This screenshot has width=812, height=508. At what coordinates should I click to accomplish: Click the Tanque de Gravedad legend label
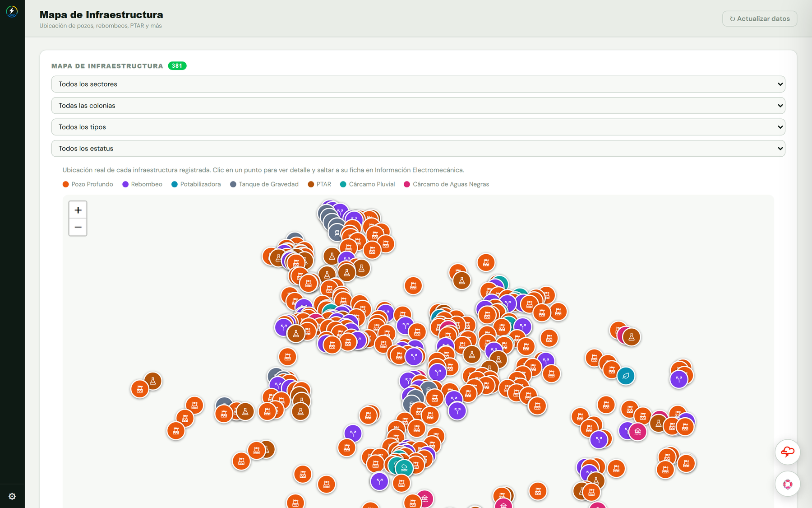(x=268, y=184)
